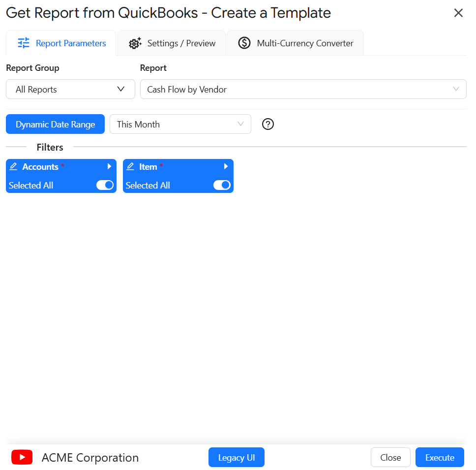The height and width of the screenshot is (470, 476).
Task: Open the Report Group dropdown
Action: [x=70, y=89]
